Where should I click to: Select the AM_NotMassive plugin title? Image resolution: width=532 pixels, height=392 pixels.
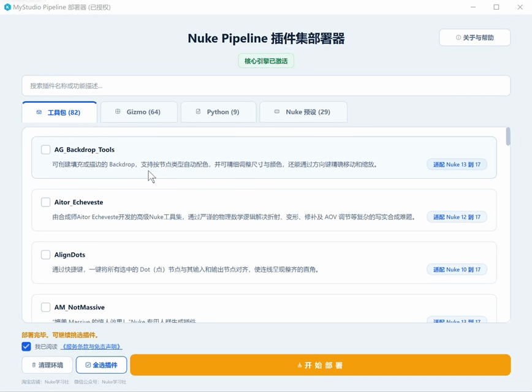(80, 307)
